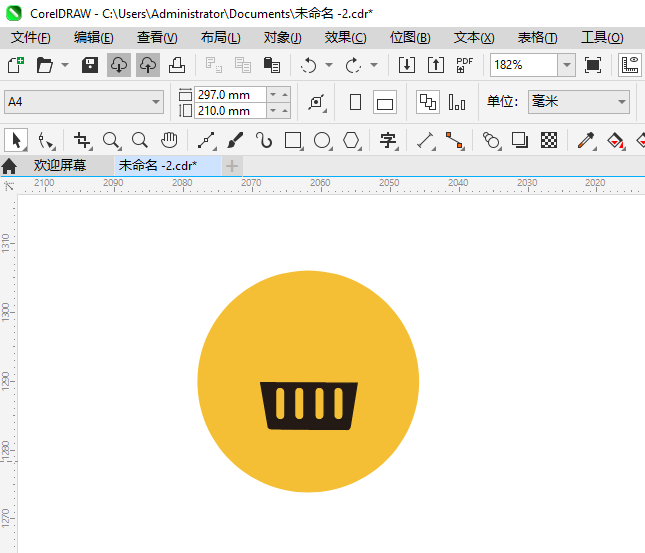Select the Interactive Fill bucket tool

[x=616, y=141]
